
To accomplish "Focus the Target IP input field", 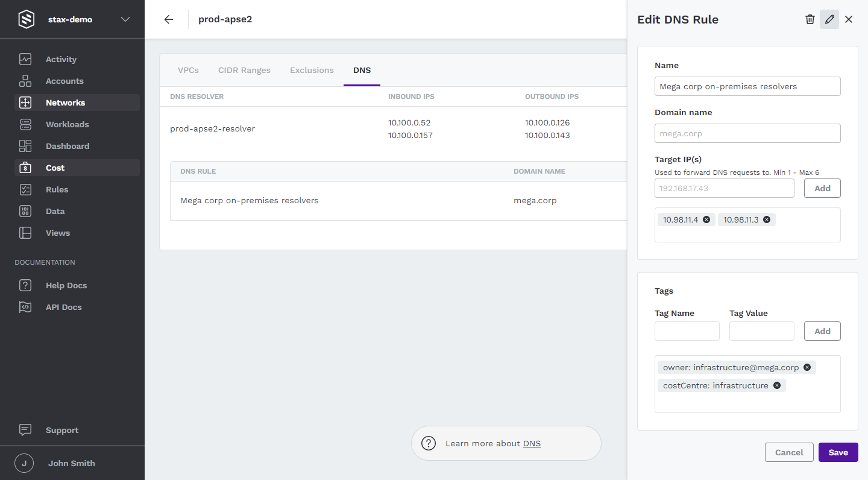I will 725,188.
